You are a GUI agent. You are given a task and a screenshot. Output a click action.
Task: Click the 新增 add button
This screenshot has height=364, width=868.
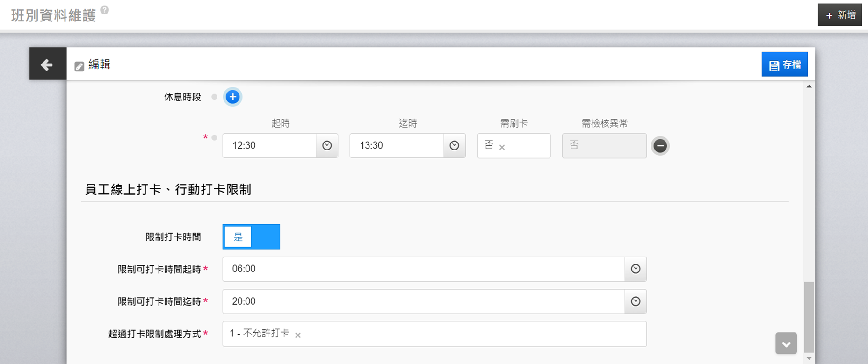click(x=839, y=15)
